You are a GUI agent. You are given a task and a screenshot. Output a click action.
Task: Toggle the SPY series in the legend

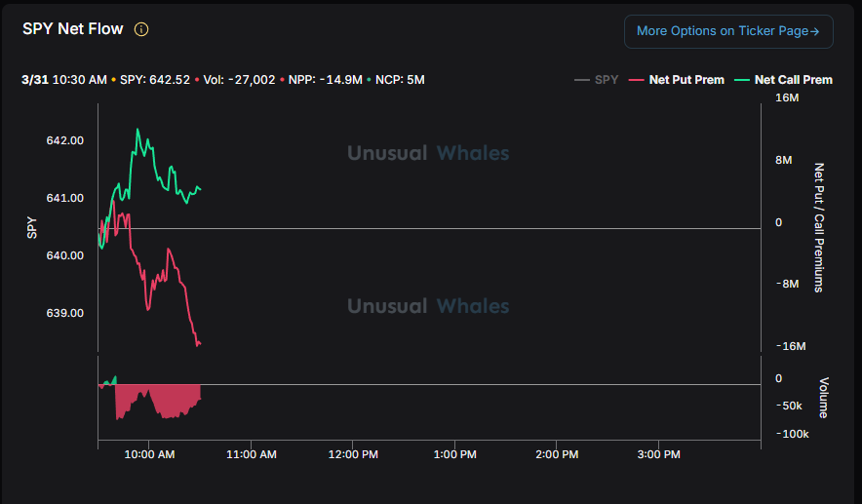[597, 80]
